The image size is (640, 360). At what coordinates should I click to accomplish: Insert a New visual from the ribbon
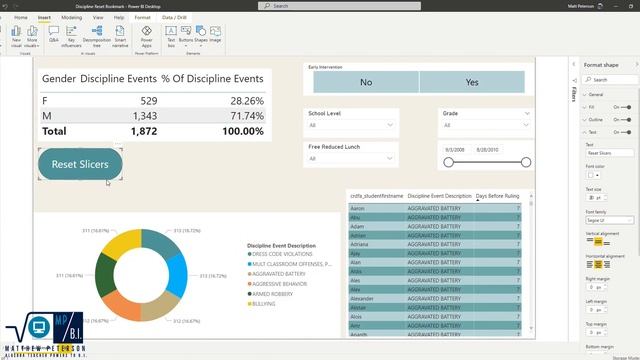coord(16,36)
